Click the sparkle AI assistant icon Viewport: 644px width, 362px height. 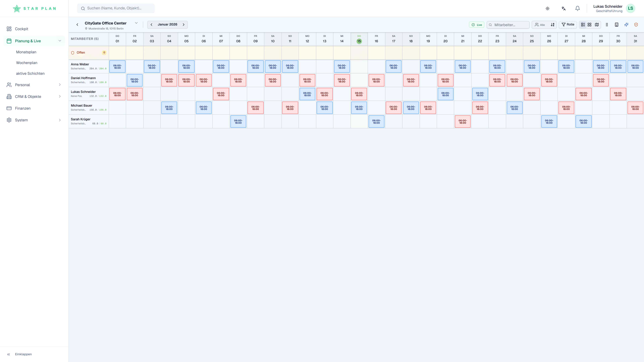pyautogui.click(x=626, y=24)
